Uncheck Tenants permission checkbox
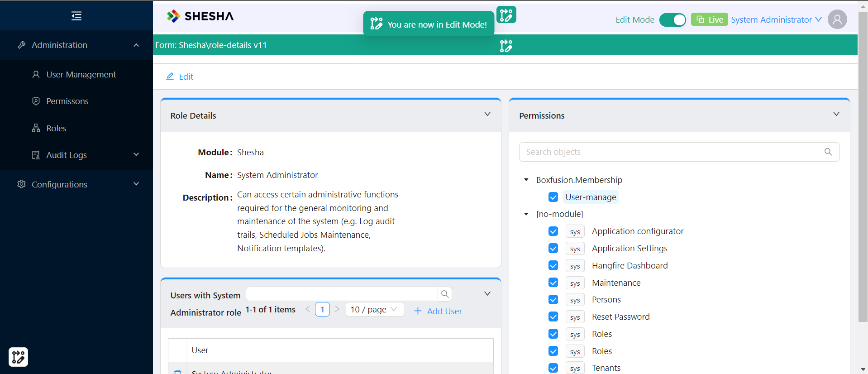868x374 pixels. pos(553,368)
